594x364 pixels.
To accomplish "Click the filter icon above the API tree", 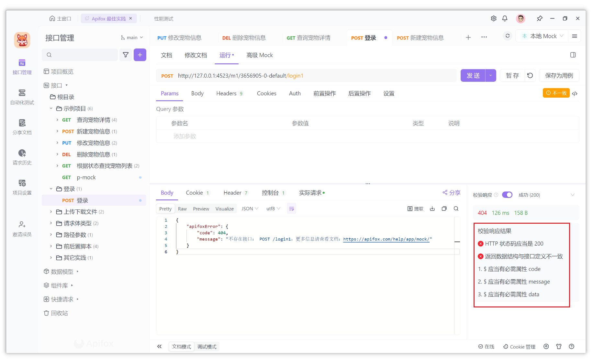I will [x=126, y=55].
